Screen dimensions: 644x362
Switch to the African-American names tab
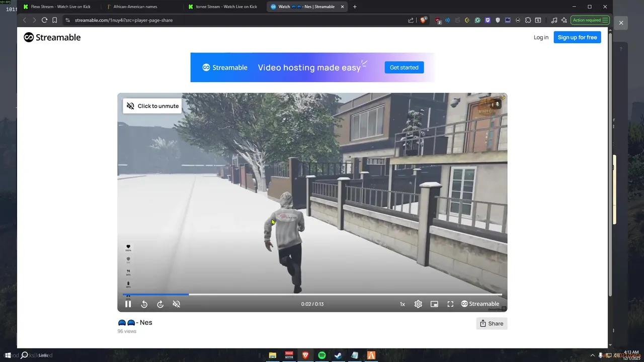135,7
